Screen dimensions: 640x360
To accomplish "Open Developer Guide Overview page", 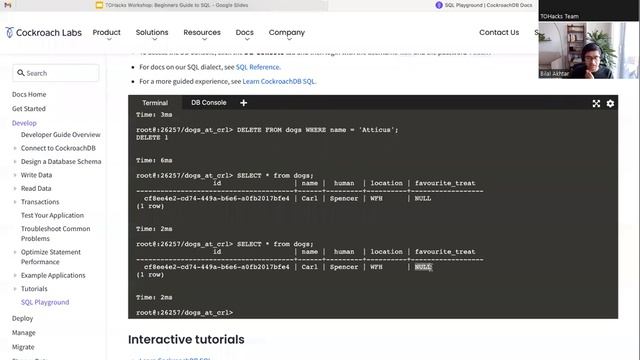I will [60, 135].
